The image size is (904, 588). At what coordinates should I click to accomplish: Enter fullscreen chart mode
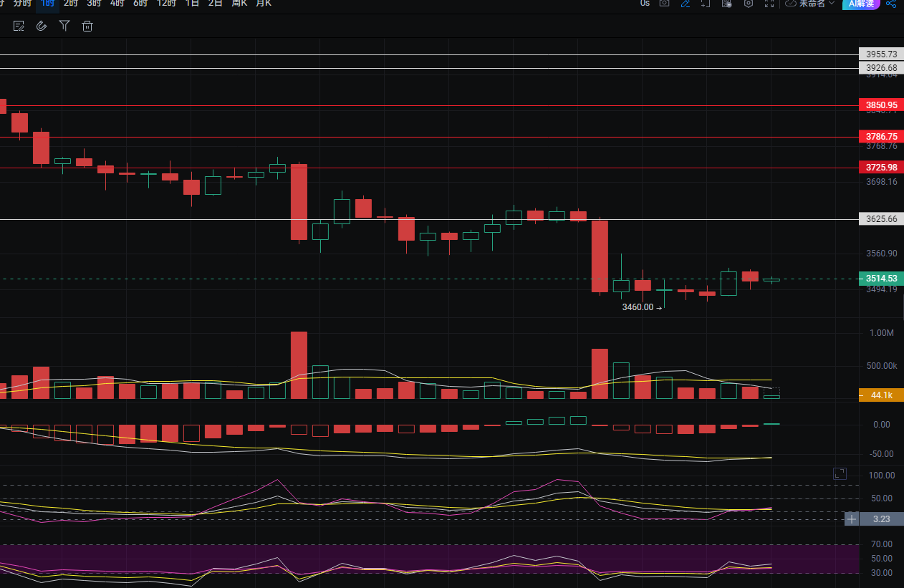(769, 4)
